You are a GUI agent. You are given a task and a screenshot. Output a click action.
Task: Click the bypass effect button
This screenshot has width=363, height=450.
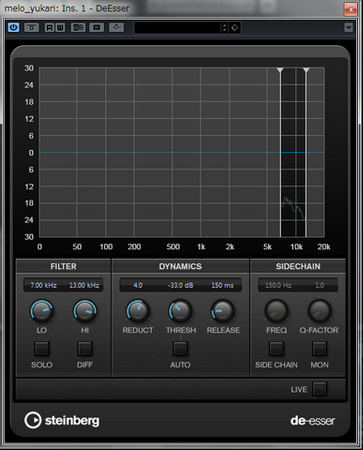[x=31, y=27]
